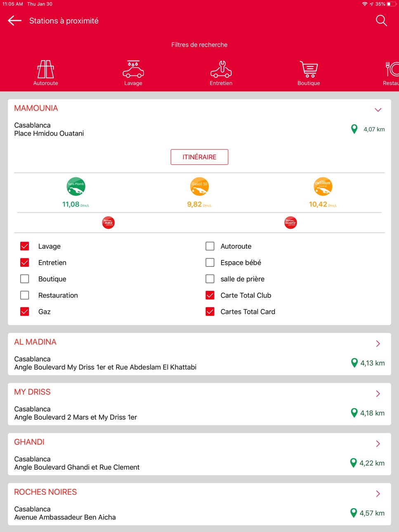Tap the ROCHES NOIRES station title
This screenshot has width=399, height=532.
tap(45, 492)
